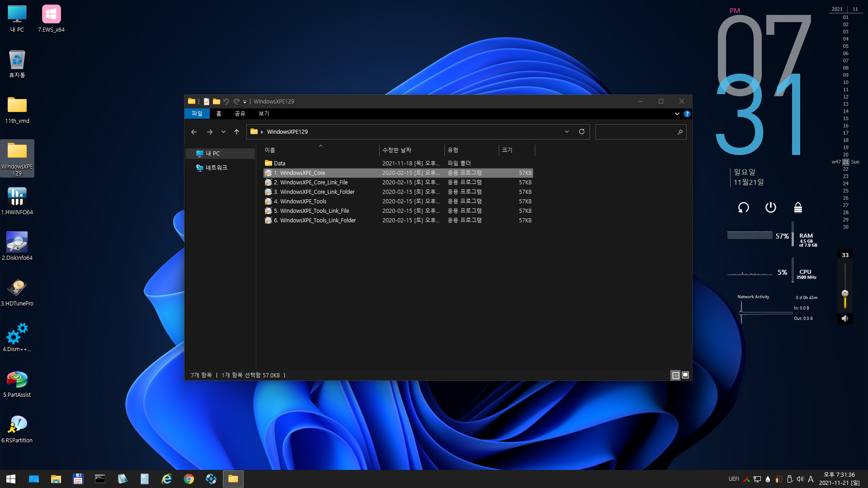The height and width of the screenshot is (488, 868).
Task: Open recent locations dropdown arrow
Action: [x=223, y=132]
